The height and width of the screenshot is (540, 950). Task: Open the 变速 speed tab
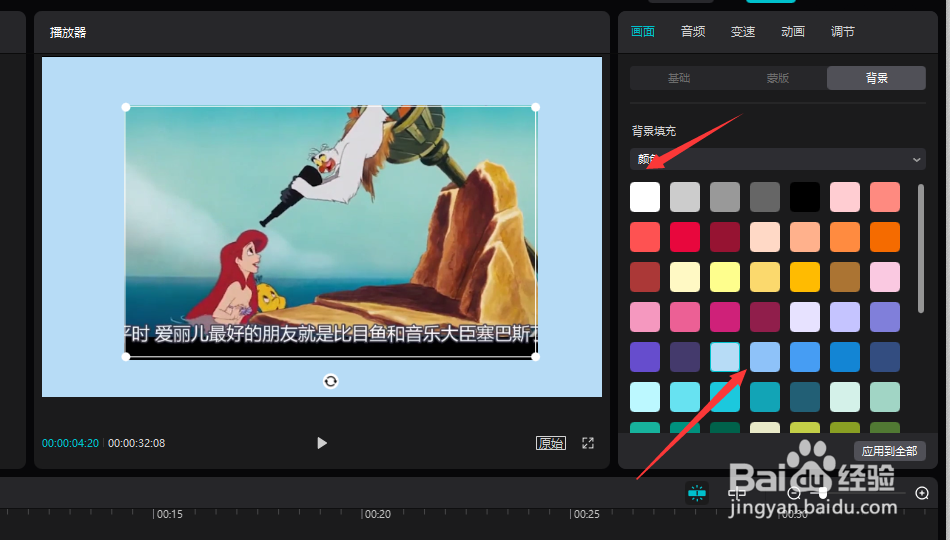pyautogui.click(x=743, y=32)
